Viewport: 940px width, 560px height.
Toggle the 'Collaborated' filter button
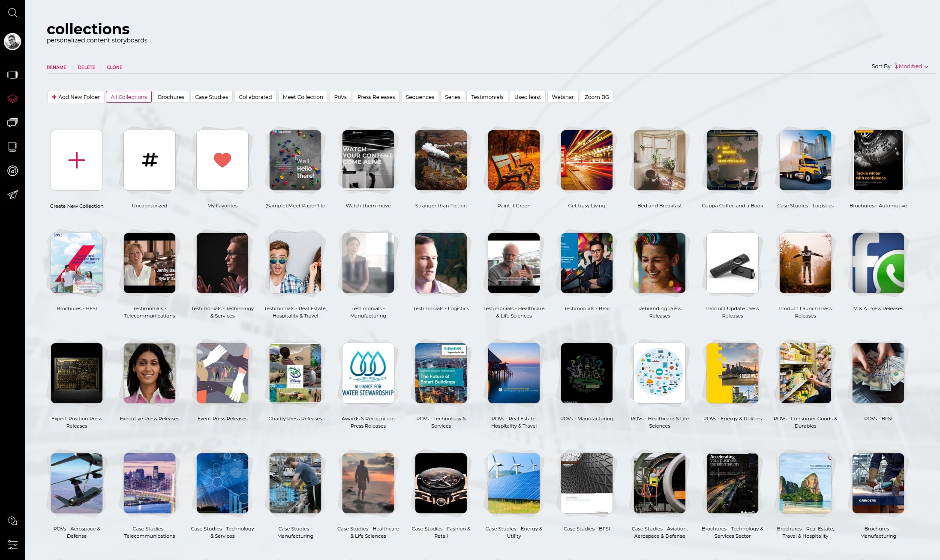(x=255, y=97)
